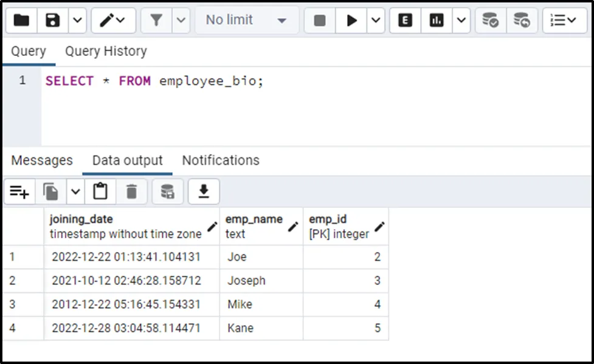Open the Messages tab

point(42,160)
